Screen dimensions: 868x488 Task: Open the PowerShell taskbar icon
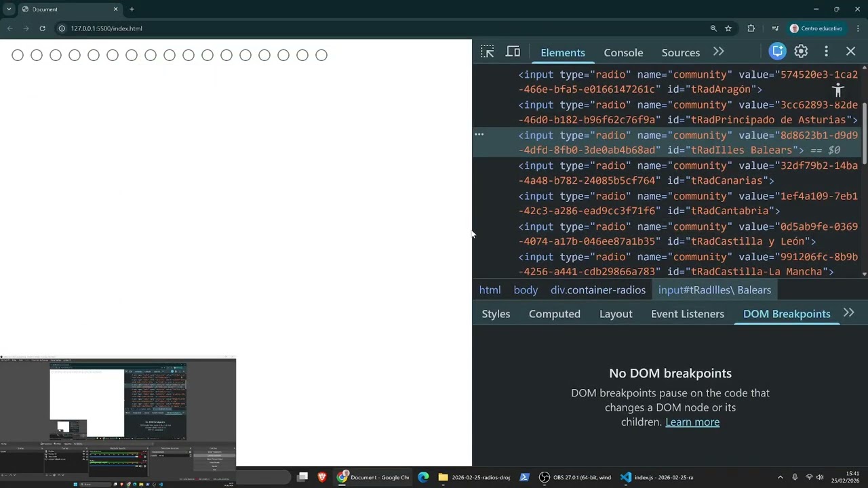tap(524, 477)
